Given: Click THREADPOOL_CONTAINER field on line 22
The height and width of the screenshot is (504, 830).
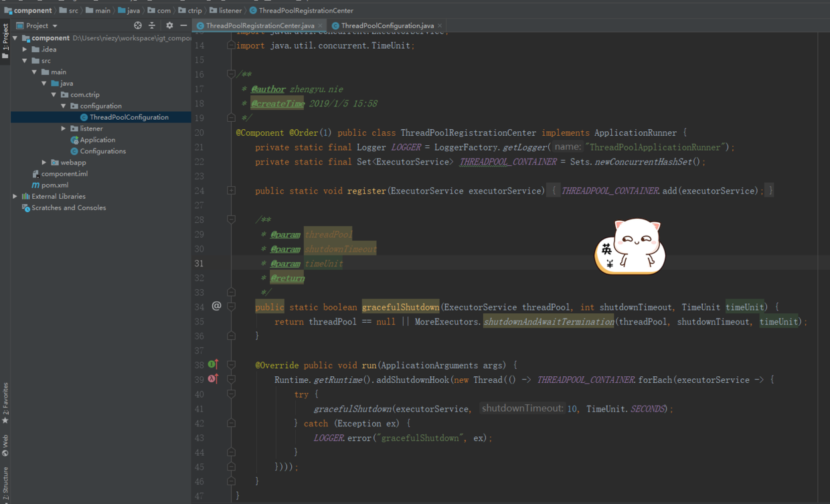Looking at the screenshot, I should click(508, 162).
